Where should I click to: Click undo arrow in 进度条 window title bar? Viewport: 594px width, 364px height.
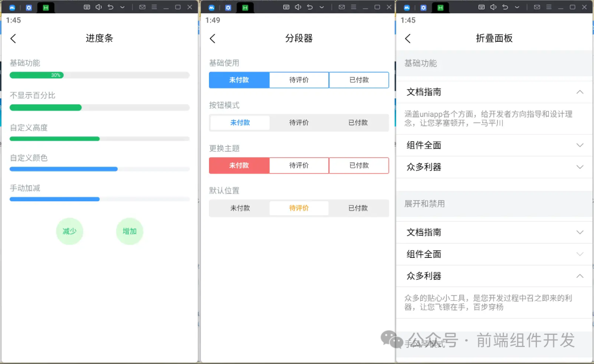[111, 7]
